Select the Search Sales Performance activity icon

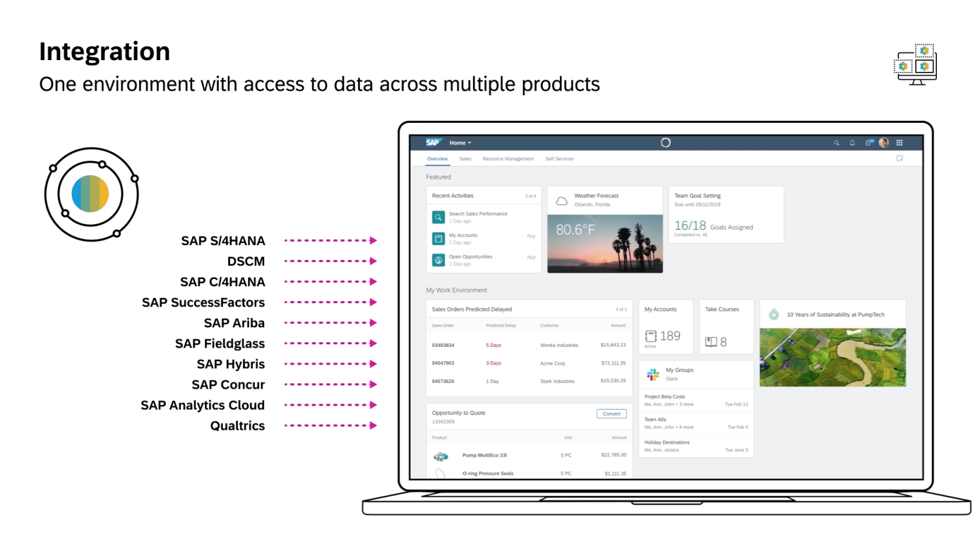[x=437, y=216]
